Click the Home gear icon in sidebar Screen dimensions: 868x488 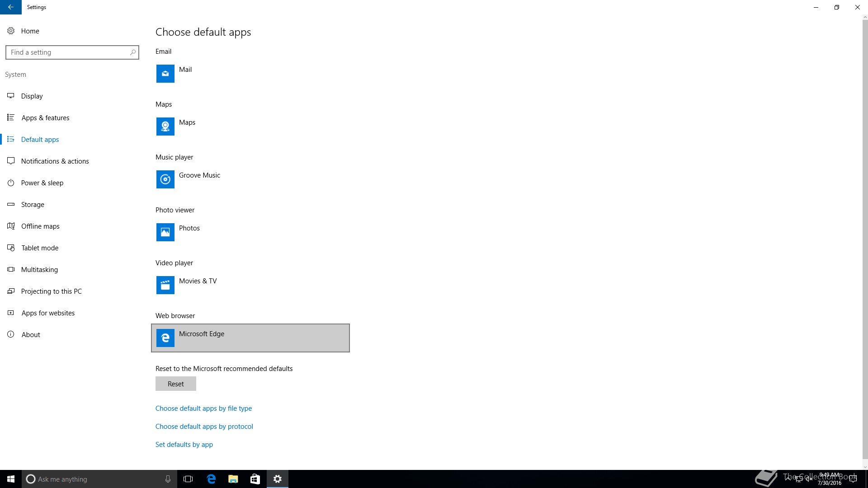pos(11,31)
